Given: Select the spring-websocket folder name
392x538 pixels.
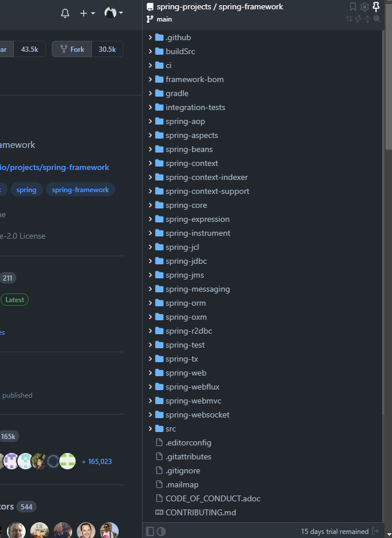Looking at the screenshot, I should click(x=197, y=415).
